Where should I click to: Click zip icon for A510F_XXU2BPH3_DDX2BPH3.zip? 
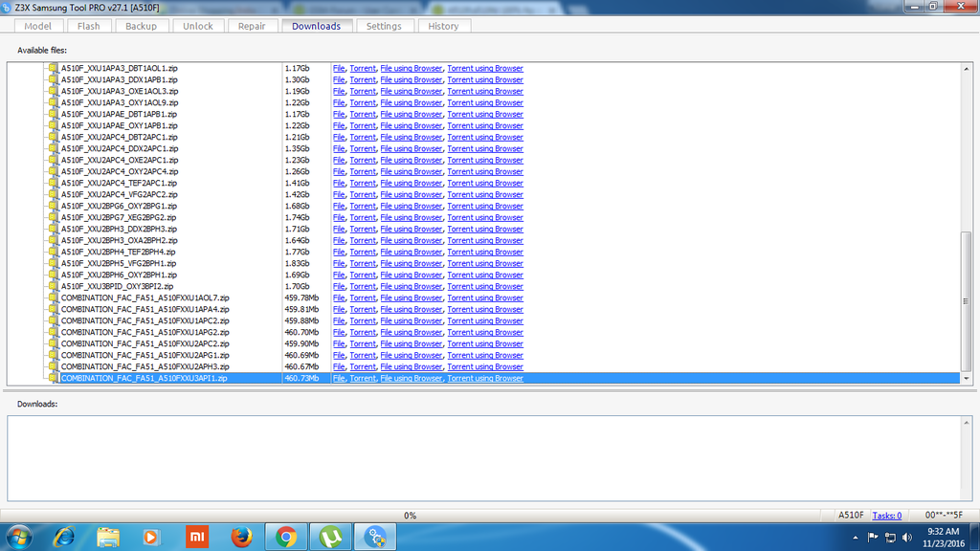54,230
